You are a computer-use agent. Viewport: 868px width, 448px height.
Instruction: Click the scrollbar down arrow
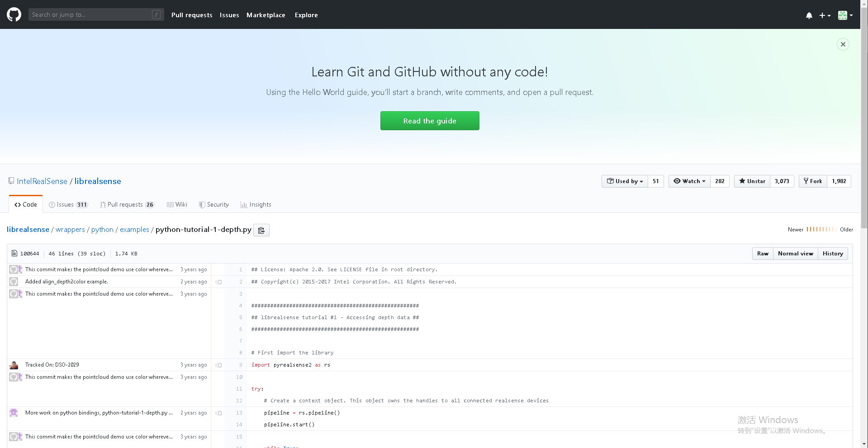click(x=864, y=444)
